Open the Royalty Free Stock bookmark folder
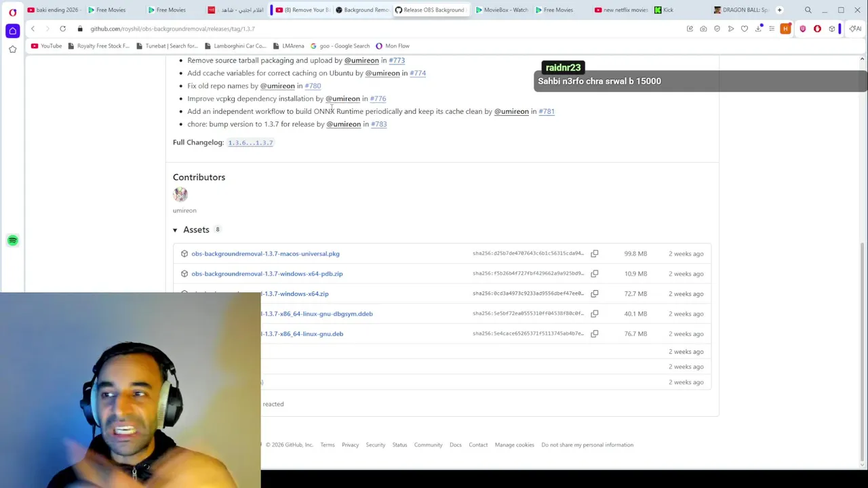The image size is (868, 488). tap(98, 46)
